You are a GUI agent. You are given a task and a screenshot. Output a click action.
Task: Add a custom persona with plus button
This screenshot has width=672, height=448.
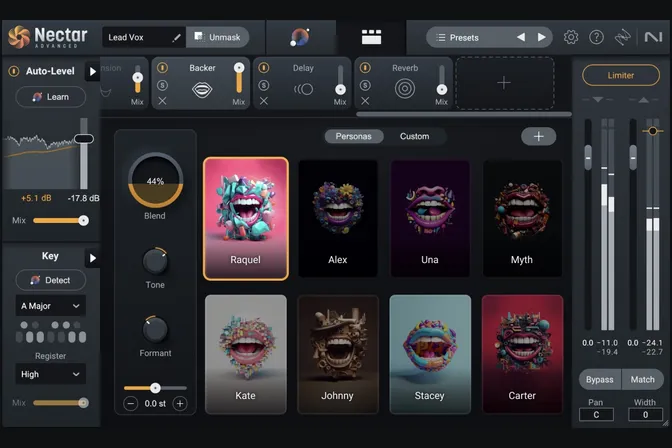(x=538, y=136)
